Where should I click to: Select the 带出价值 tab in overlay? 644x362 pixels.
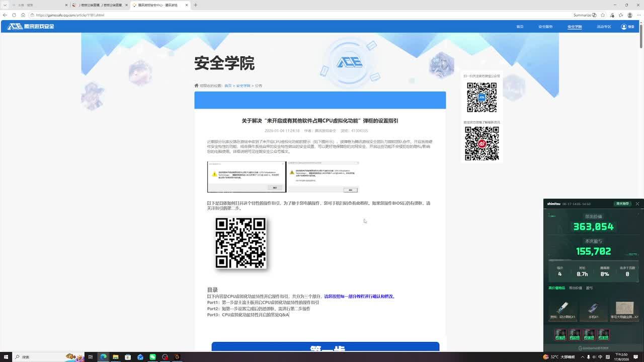coord(575,288)
